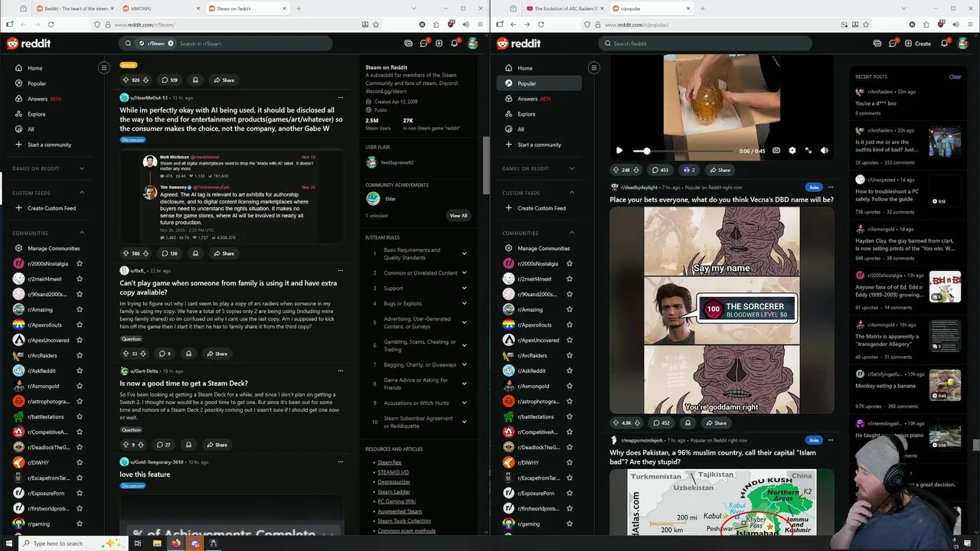980x551 pixels.
Task: Upvote the AI disclosure post (586)
Action: pos(126,253)
